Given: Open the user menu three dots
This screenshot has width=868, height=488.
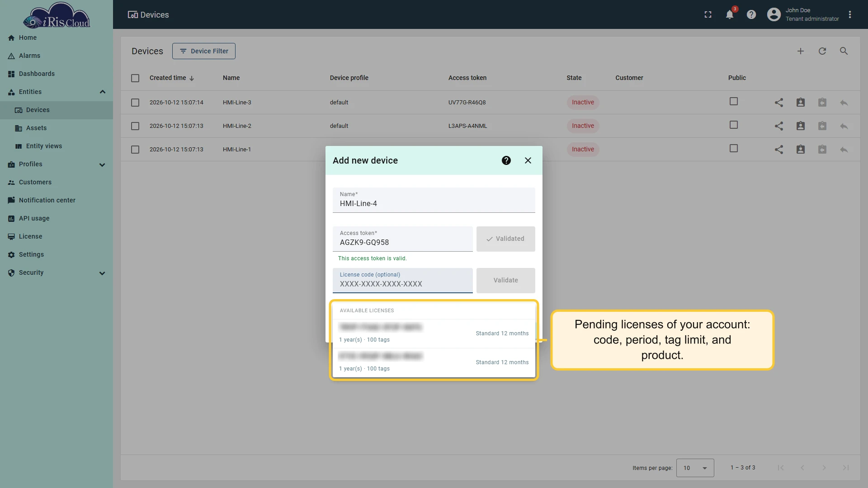Looking at the screenshot, I should tap(850, 14).
